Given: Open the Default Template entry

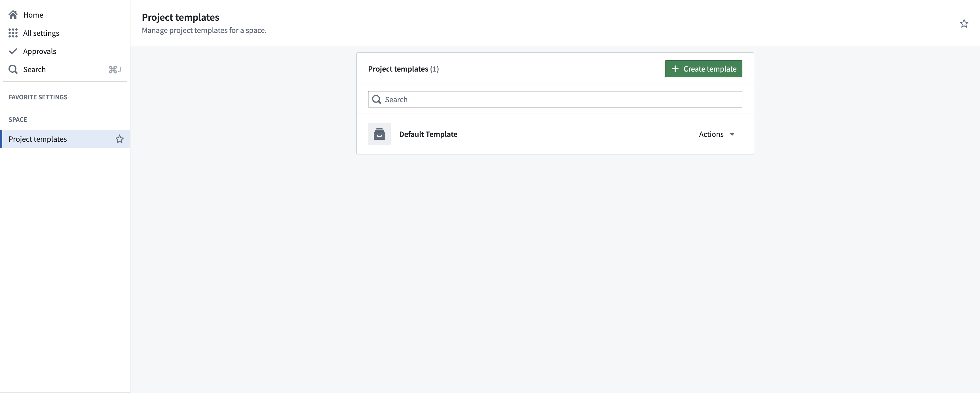Looking at the screenshot, I should click(428, 134).
